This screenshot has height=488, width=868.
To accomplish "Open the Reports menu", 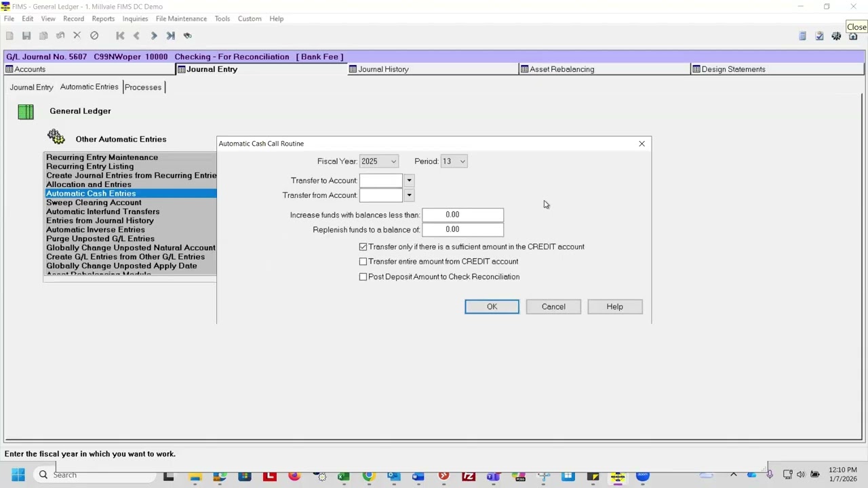I will [x=103, y=19].
